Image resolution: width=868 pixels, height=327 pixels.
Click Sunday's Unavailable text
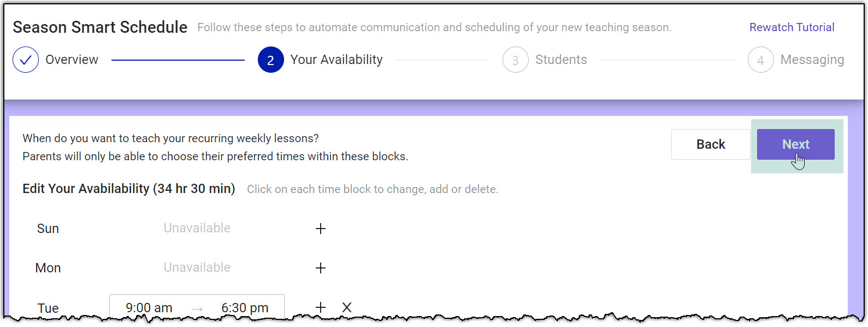click(x=197, y=228)
